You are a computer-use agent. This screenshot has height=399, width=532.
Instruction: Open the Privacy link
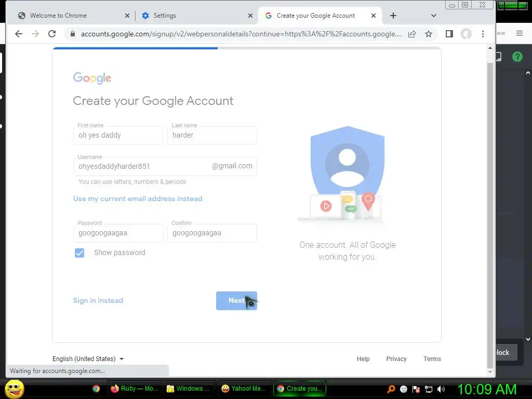(396, 358)
